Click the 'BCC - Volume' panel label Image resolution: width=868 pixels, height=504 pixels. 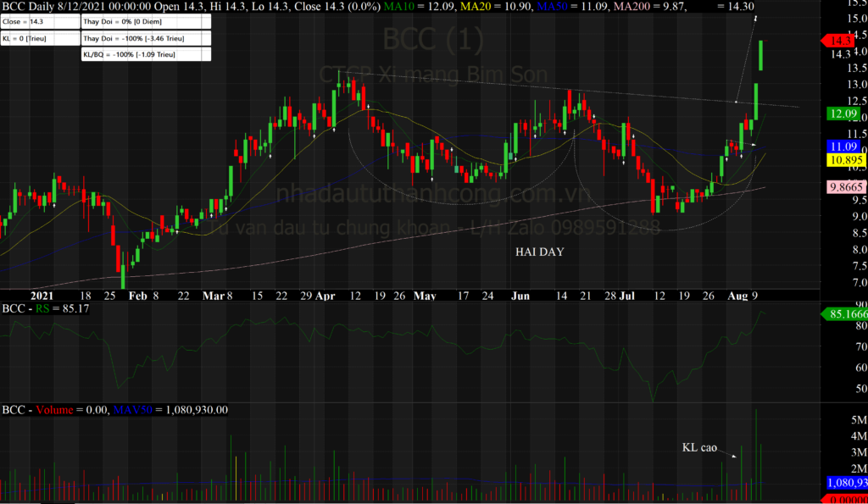[x=34, y=410]
